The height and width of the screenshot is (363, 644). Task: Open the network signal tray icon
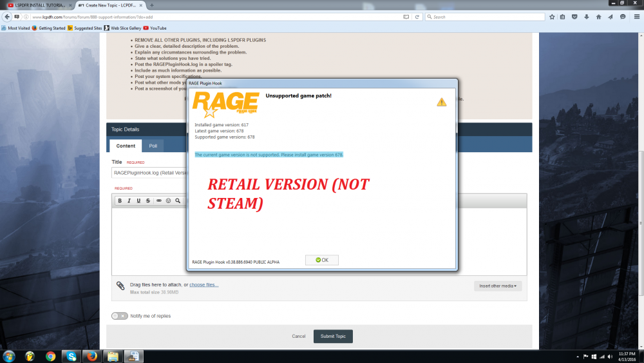point(602,357)
